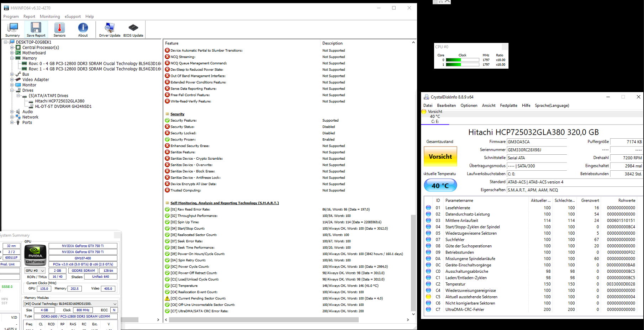Expand the Video Adapter node
The image size is (644, 330).
coord(12,80)
